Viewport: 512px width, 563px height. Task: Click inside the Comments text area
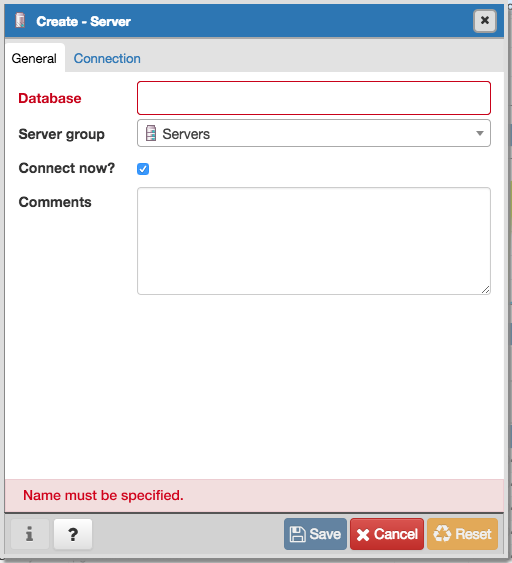[314, 241]
